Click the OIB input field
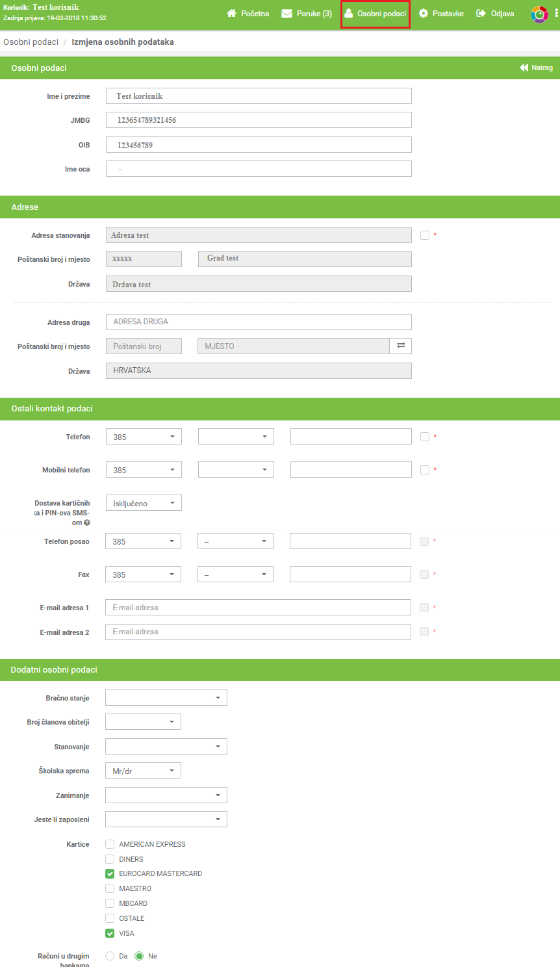The image size is (560, 967). (x=259, y=144)
